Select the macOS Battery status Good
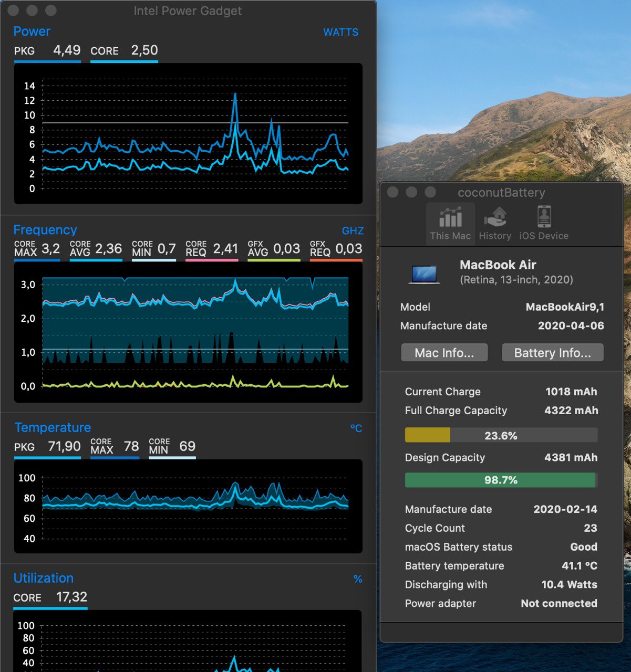This screenshot has width=631, height=672. click(584, 547)
